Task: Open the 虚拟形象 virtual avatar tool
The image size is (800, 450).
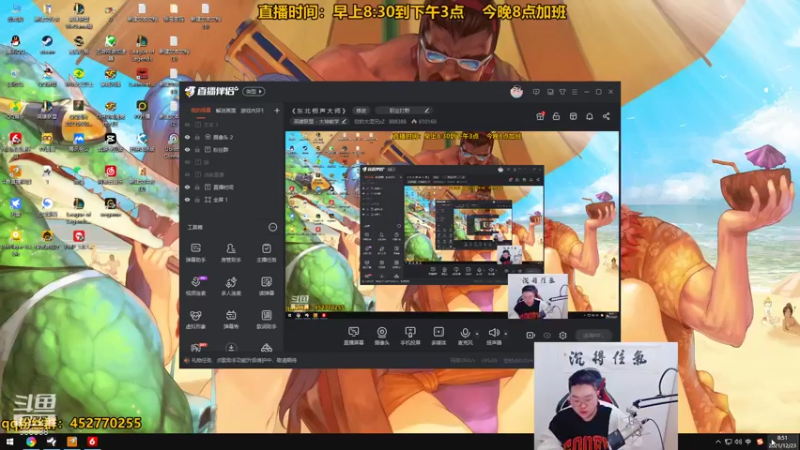Action: 195,319
